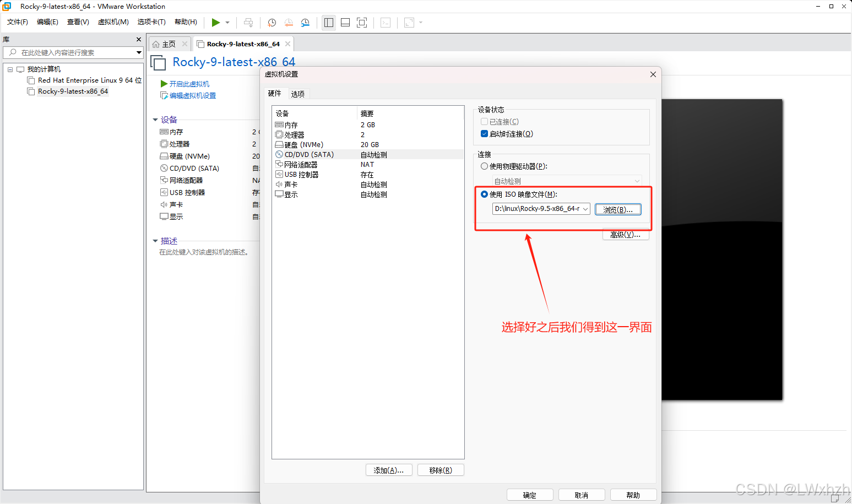This screenshot has width=852, height=504.
Task: Collapse the 设备 section in VM summary
Action: pos(155,120)
